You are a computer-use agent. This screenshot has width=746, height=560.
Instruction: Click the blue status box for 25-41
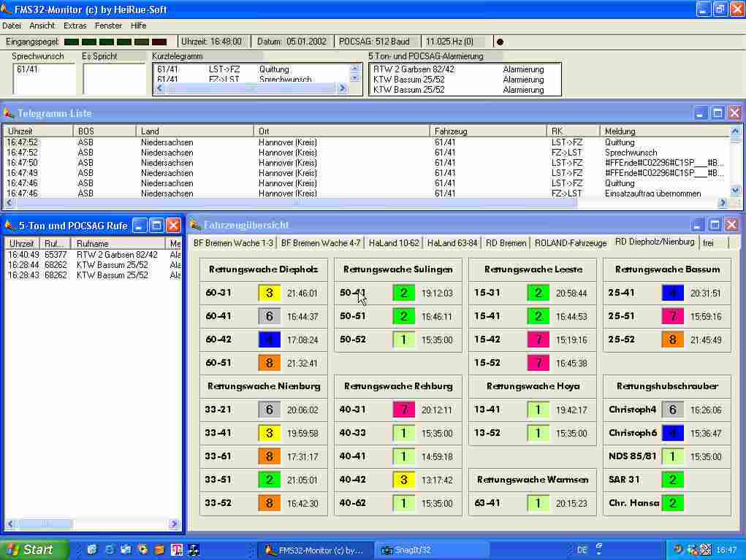point(672,294)
